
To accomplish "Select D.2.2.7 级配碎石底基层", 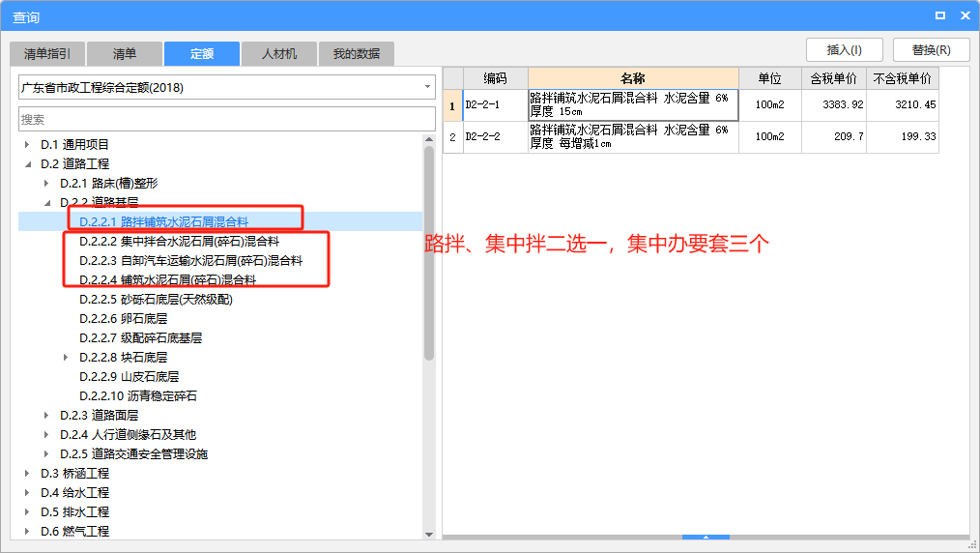I will (141, 338).
